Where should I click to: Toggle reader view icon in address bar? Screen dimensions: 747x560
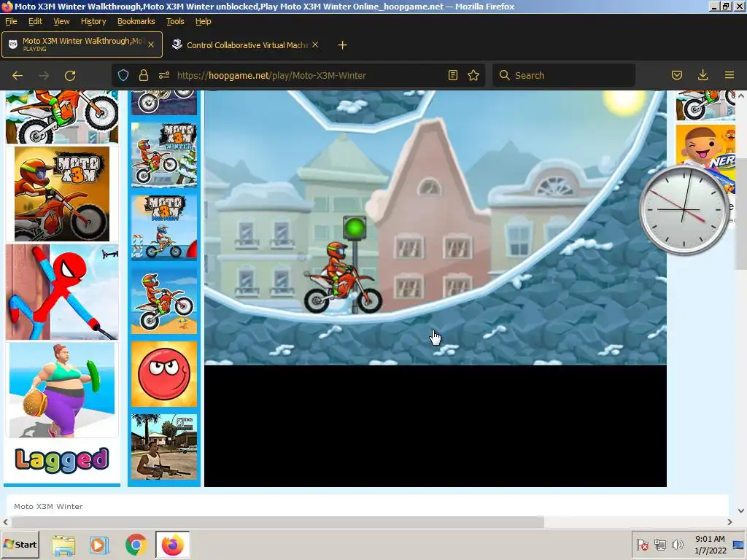(453, 75)
